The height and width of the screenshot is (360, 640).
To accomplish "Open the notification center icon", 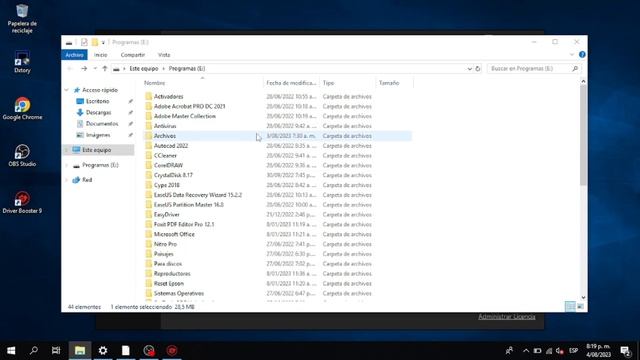I will pos(625,351).
